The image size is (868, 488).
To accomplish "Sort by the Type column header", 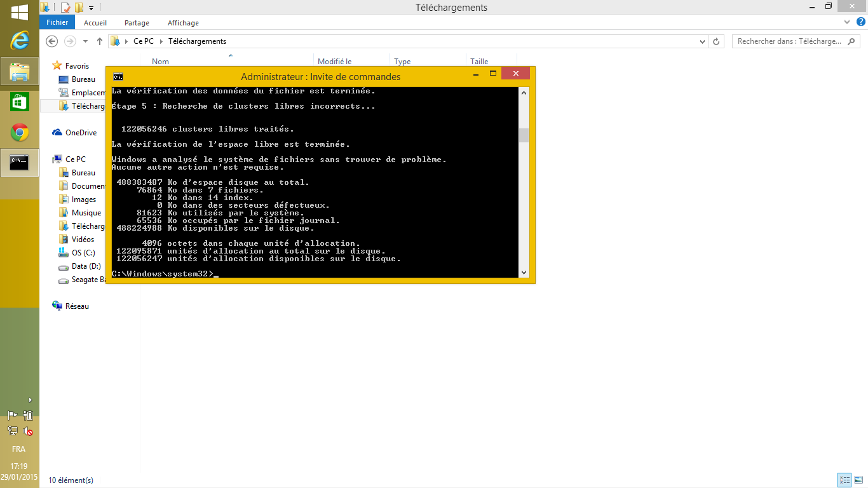I will click(402, 62).
